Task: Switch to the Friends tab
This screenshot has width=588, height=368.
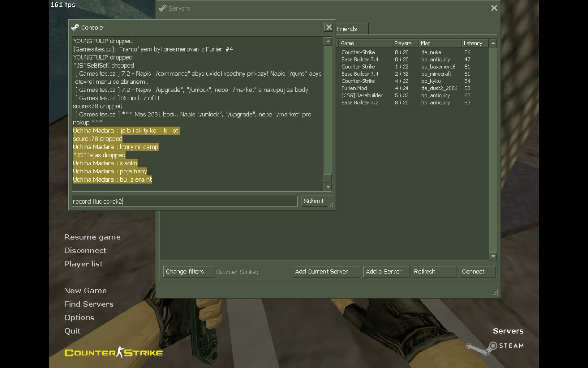Action: (x=351, y=29)
